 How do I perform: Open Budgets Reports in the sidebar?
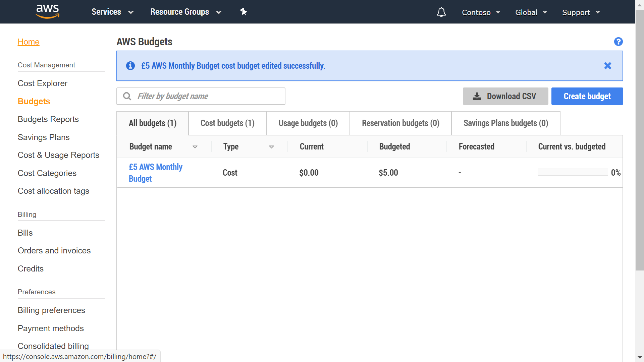tap(48, 119)
